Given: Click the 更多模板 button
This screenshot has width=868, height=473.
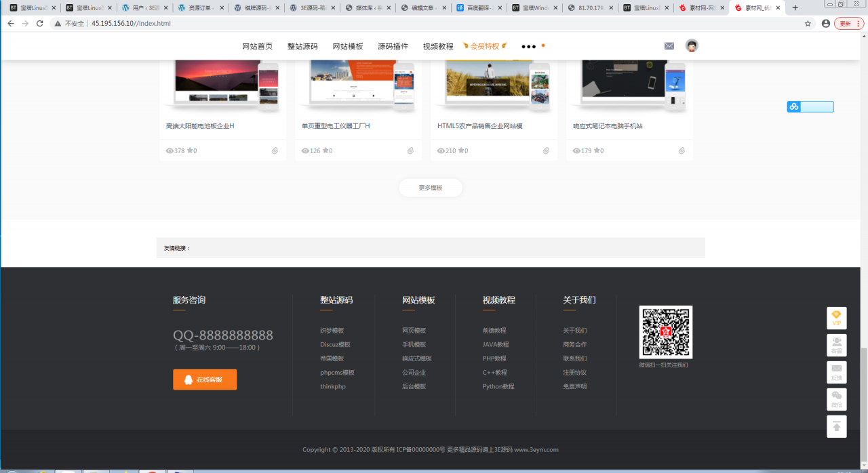Looking at the screenshot, I should pyautogui.click(x=431, y=188).
